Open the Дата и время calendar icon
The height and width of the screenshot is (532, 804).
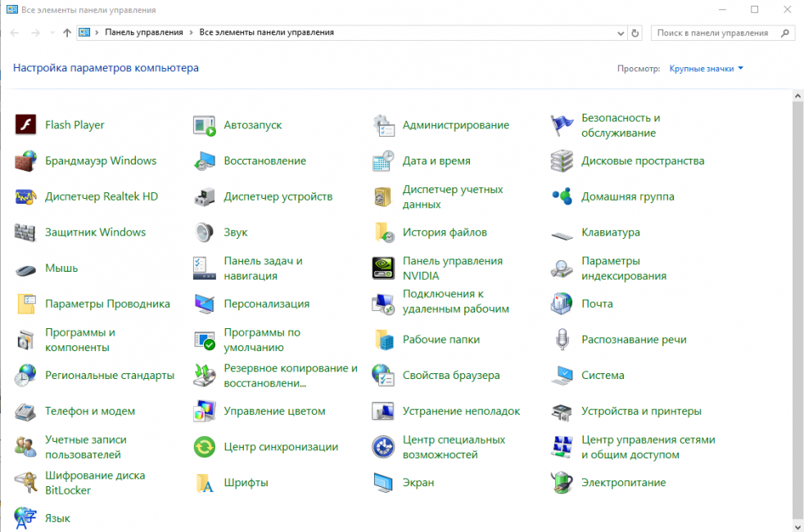pyautogui.click(x=383, y=160)
